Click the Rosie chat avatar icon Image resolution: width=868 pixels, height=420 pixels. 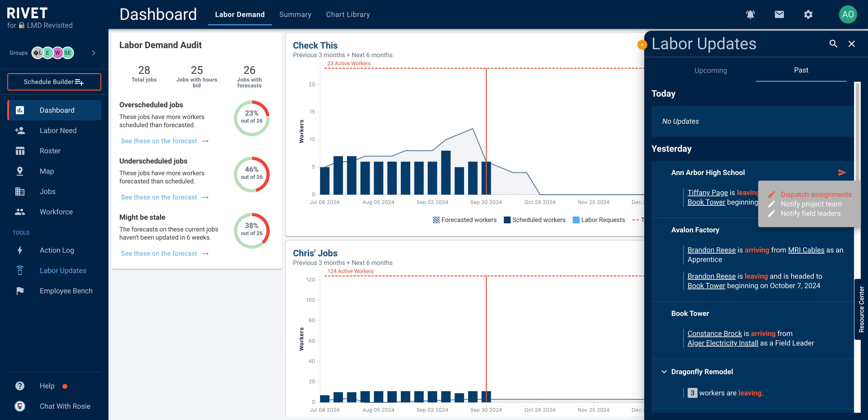pos(20,406)
